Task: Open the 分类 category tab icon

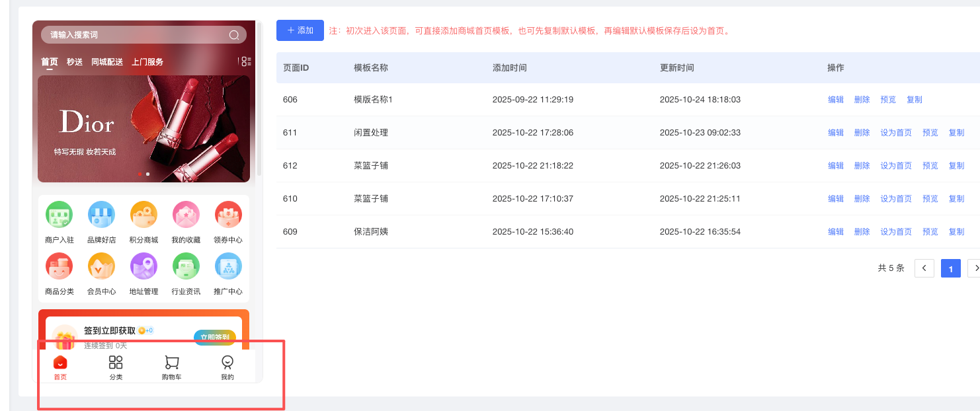Action: pyautogui.click(x=116, y=363)
